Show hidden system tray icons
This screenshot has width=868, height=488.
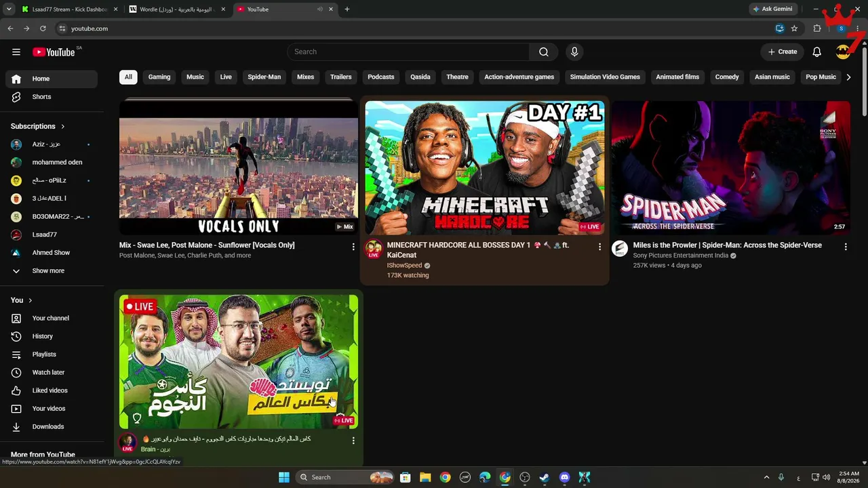coord(766,477)
